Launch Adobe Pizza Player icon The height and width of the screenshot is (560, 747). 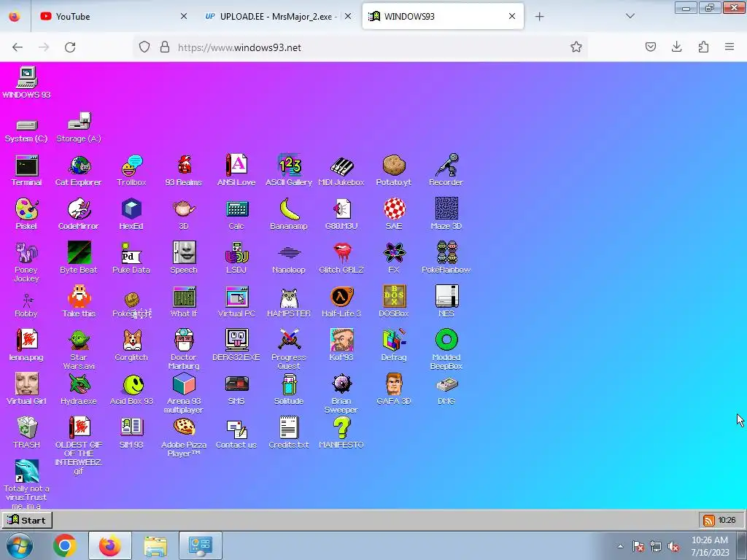(x=184, y=437)
